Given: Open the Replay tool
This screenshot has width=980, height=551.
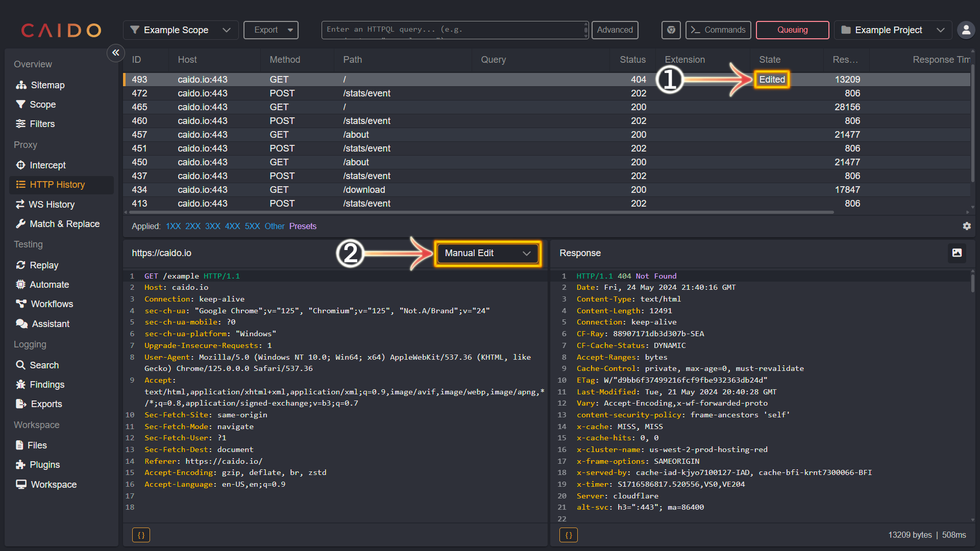Looking at the screenshot, I should point(37,265).
